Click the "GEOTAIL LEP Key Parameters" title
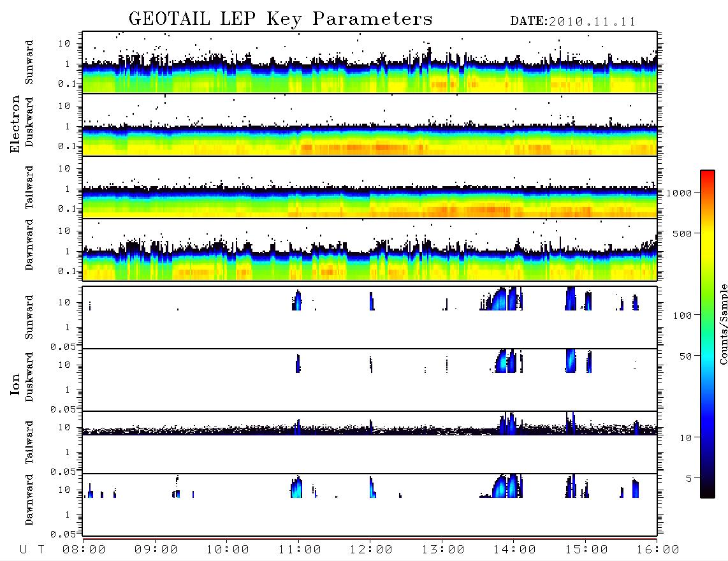728x561 pixels. pyautogui.click(x=280, y=19)
